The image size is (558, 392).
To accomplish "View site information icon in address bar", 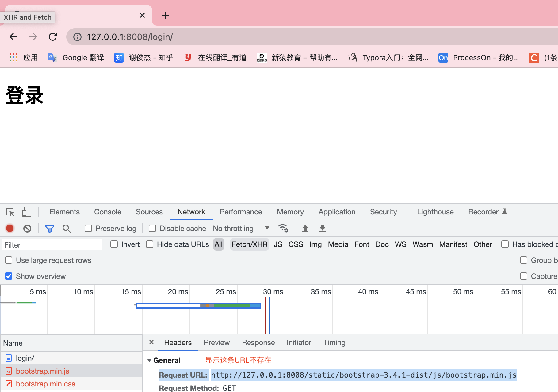I will (77, 37).
